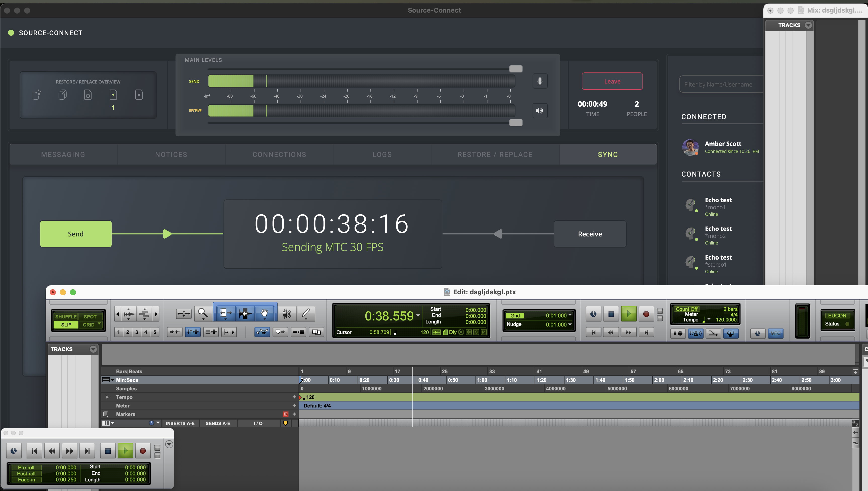Click the speaker icon beside RECEIVE meter
This screenshot has width=868, height=491.
point(540,111)
